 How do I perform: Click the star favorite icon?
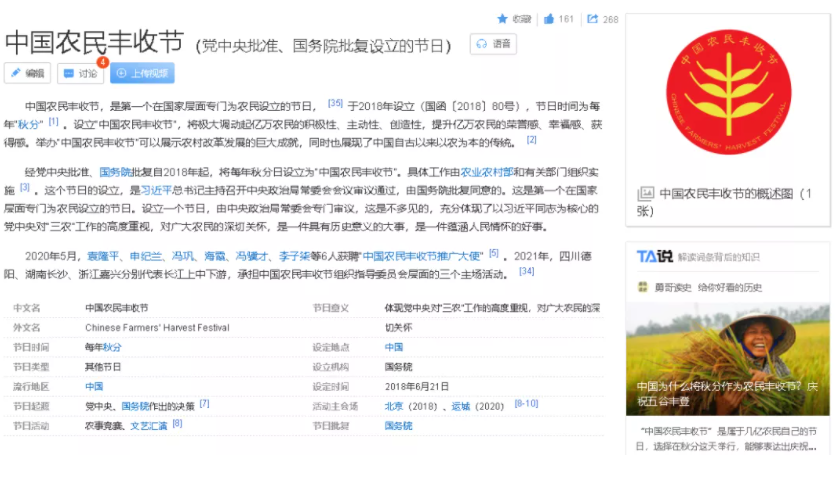[x=502, y=19]
